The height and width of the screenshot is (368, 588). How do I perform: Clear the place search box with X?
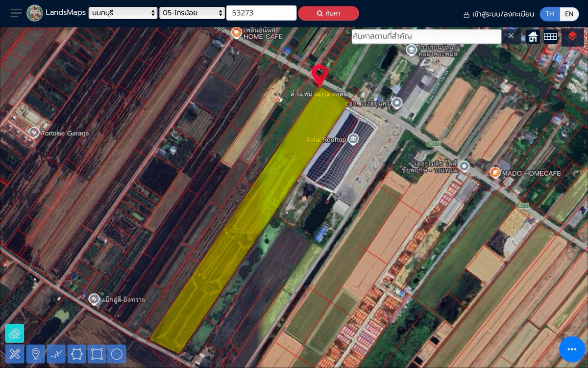(511, 36)
